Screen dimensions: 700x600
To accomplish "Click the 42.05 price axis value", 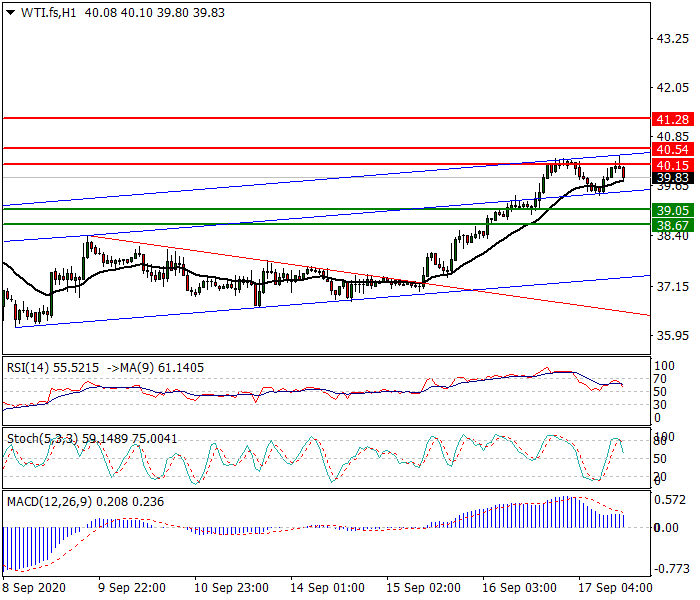I will (672, 88).
